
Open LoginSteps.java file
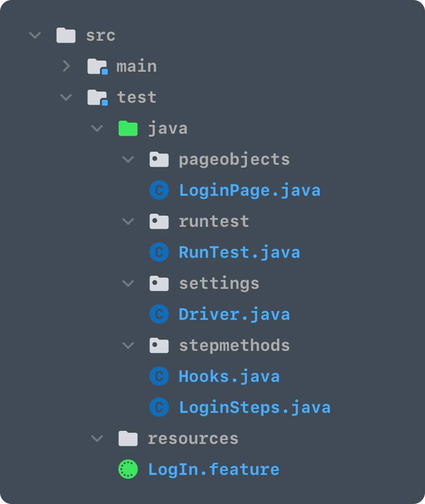coord(255,407)
